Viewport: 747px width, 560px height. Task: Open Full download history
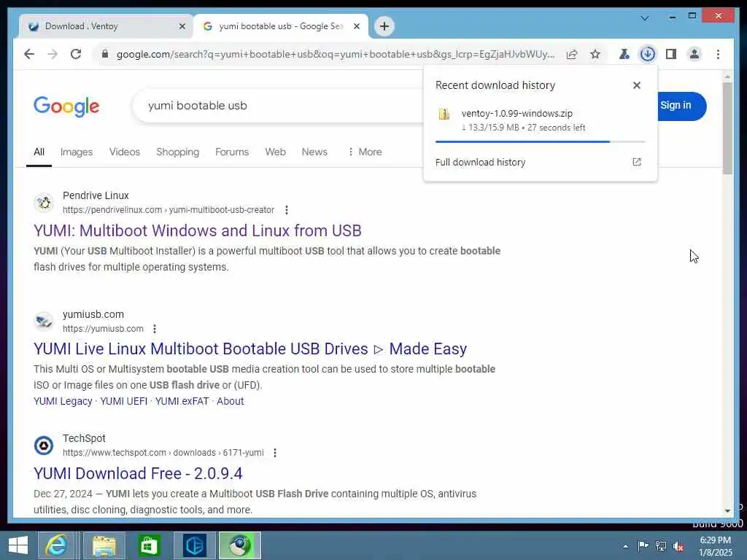(539, 163)
